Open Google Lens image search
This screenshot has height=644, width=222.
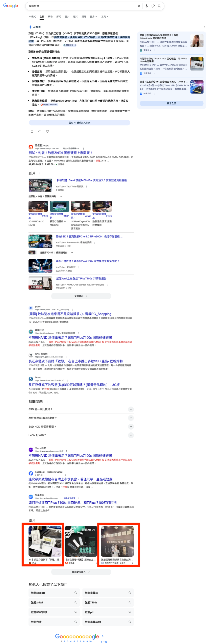click(153, 6)
